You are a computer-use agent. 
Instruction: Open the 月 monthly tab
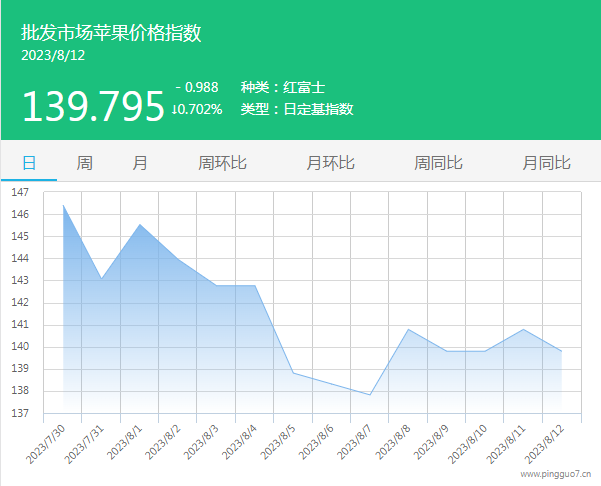coord(140,163)
